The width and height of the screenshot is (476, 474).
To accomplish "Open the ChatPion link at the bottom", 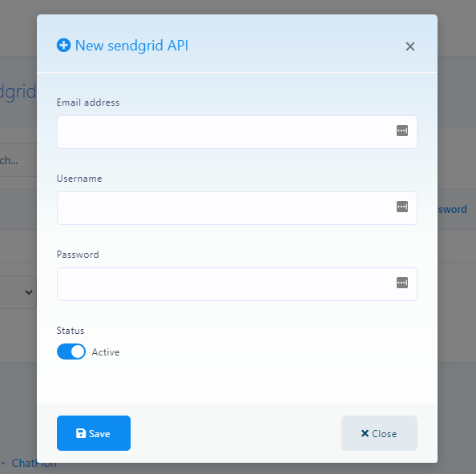I will 34,463.
